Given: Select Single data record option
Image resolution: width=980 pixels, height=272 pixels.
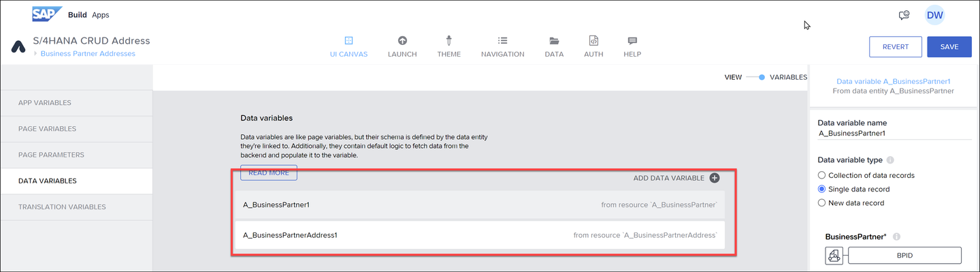Looking at the screenshot, I should [821, 189].
